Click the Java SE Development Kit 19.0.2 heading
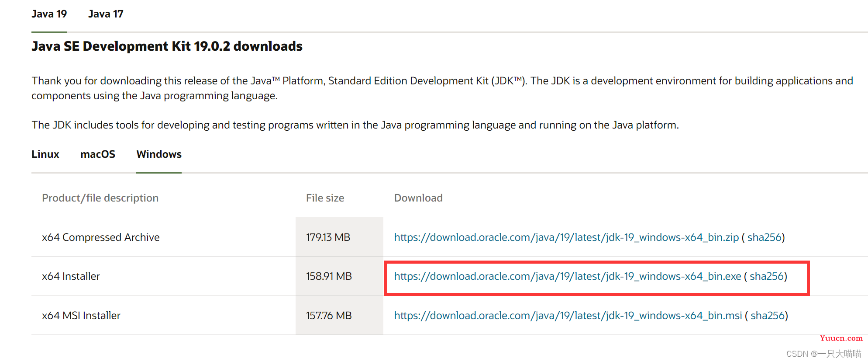This screenshot has width=868, height=362. (x=167, y=46)
